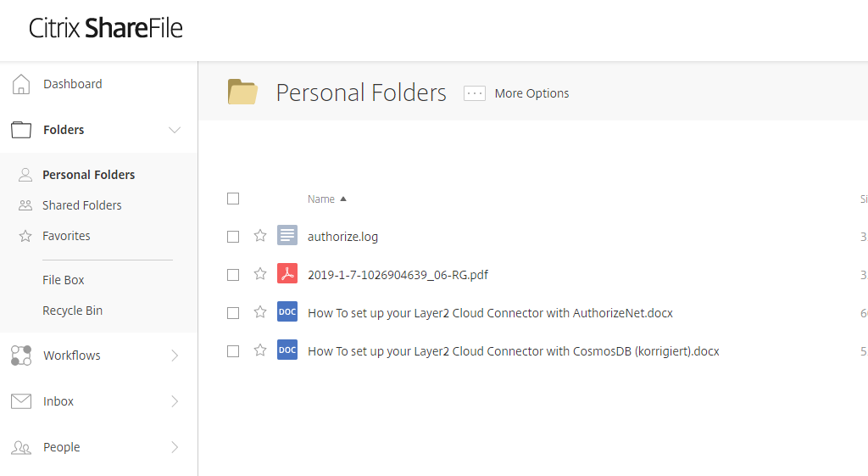This screenshot has width=868, height=476.
Task: Collapse the Folders section chevron
Action: (x=175, y=130)
